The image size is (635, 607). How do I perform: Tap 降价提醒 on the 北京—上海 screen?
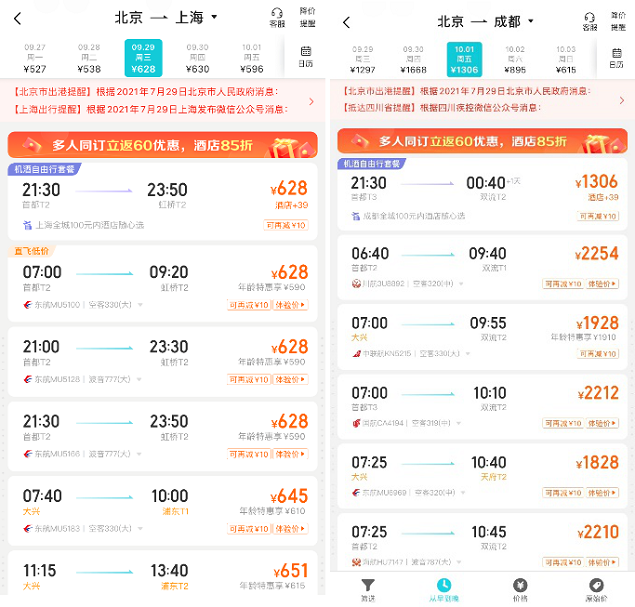307,17
